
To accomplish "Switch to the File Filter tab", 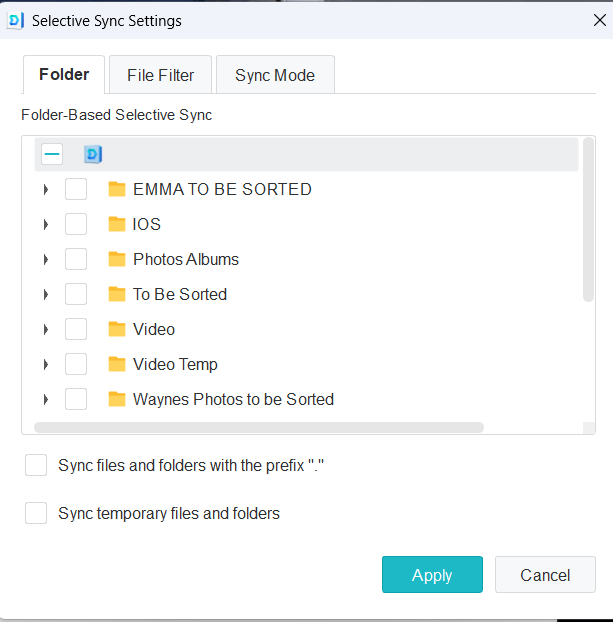I will [x=161, y=75].
